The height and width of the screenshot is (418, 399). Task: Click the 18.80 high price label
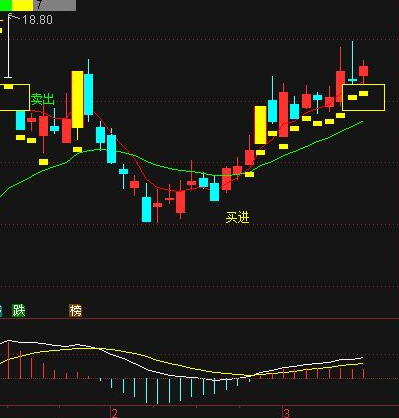click(x=37, y=20)
